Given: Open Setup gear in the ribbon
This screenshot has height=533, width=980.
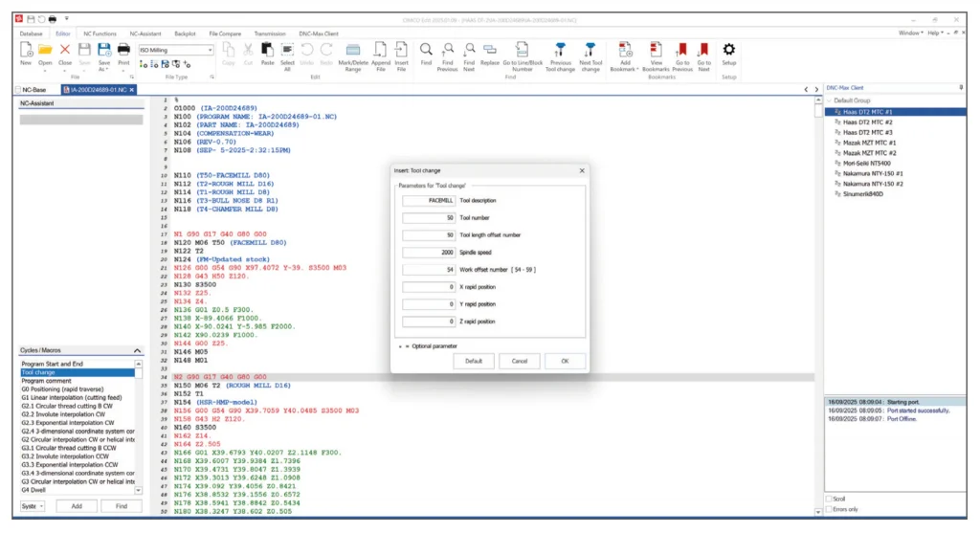Looking at the screenshot, I should coord(728,51).
